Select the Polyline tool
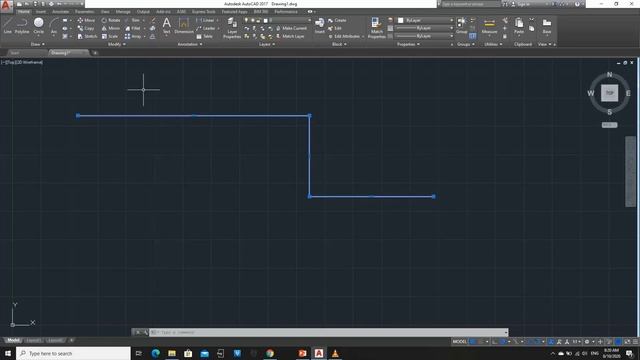This screenshot has width=640, height=360. 22,26
